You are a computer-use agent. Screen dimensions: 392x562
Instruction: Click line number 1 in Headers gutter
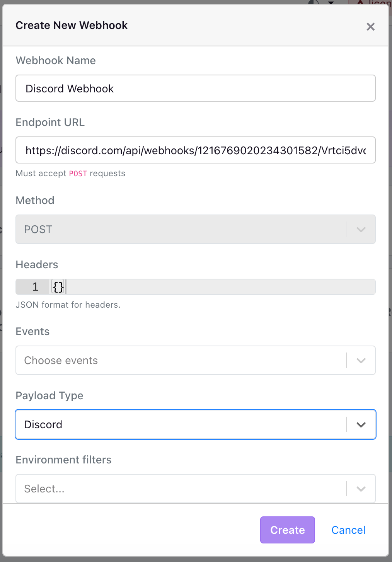36,287
